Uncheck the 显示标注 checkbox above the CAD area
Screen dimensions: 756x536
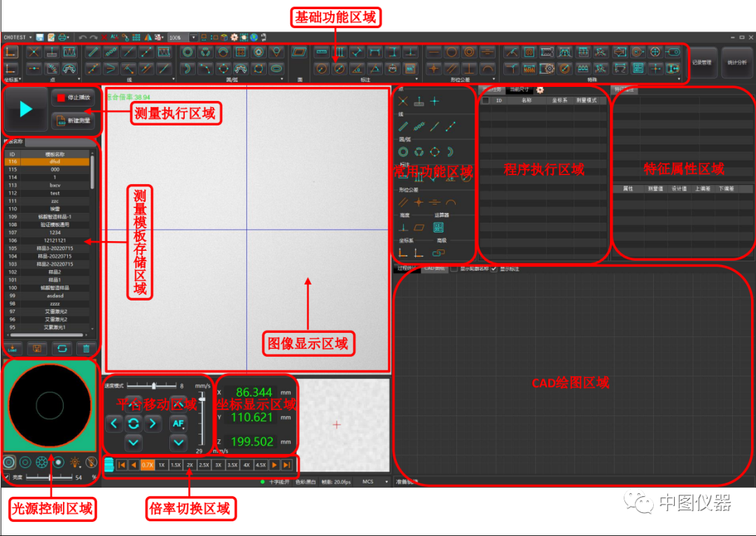[493, 270]
